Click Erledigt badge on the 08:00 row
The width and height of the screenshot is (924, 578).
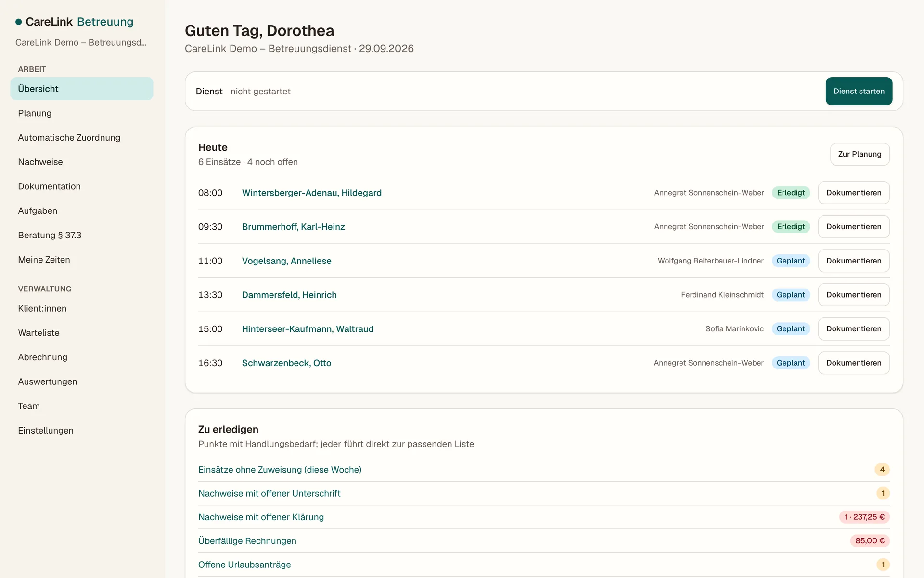point(791,193)
